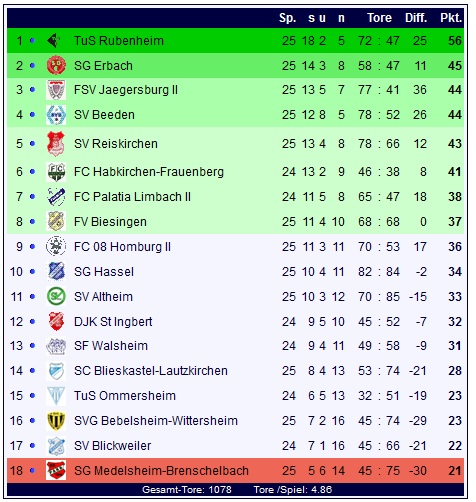Click the blue trend dot beside SF Walsheim
476x502 pixels.
coord(32,346)
